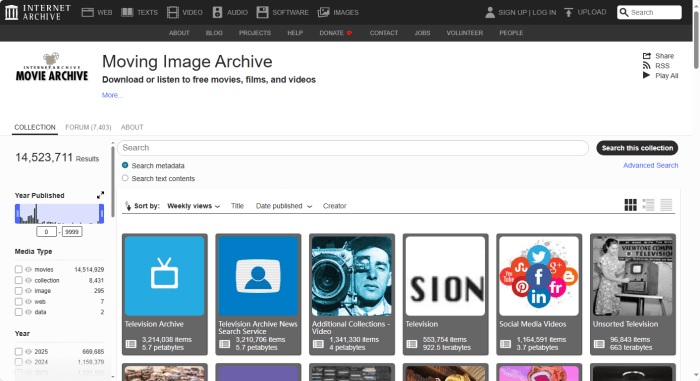This screenshot has height=381, width=700.
Task: Sort results by Creator
Action: click(x=334, y=206)
